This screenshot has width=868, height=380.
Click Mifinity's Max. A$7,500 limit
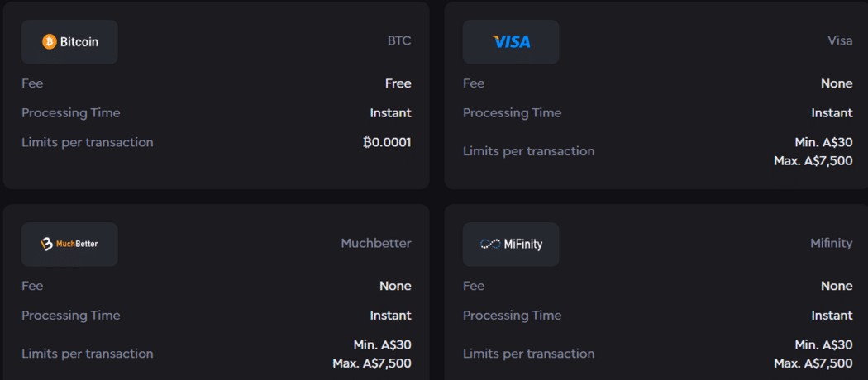(x=813, y=363)
